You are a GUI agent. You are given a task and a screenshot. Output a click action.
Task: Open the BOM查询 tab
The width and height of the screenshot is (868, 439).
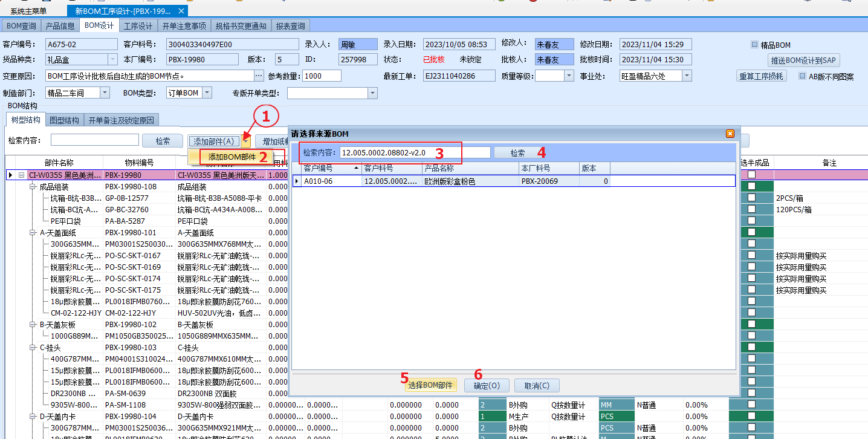click(21, 25)
